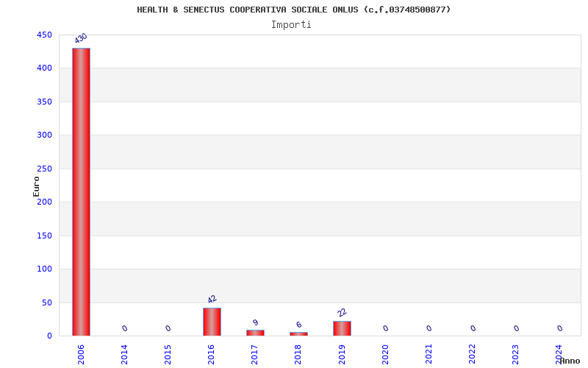Click the 0 value label above 2024
This screenshot has width=588, height=368.
(560, 328)
